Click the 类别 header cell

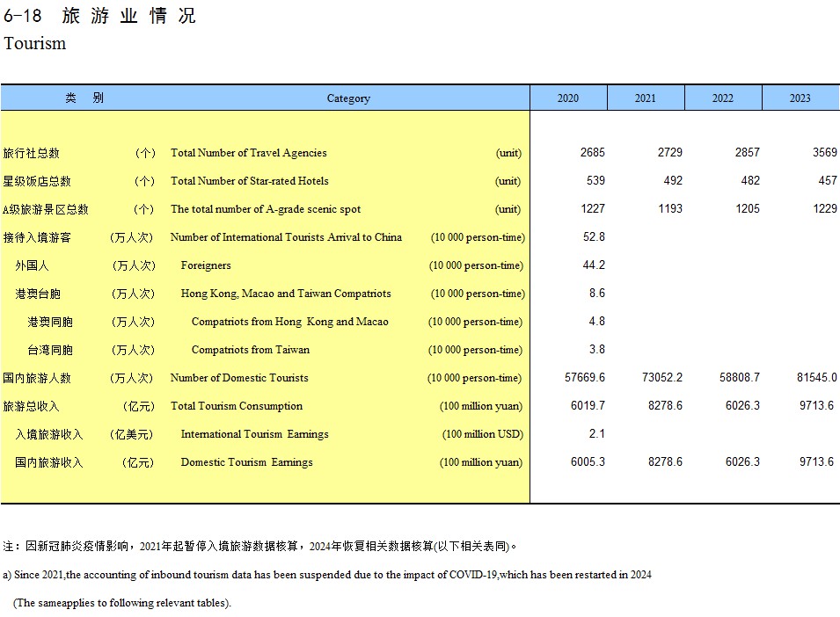[x=84, y=98]
